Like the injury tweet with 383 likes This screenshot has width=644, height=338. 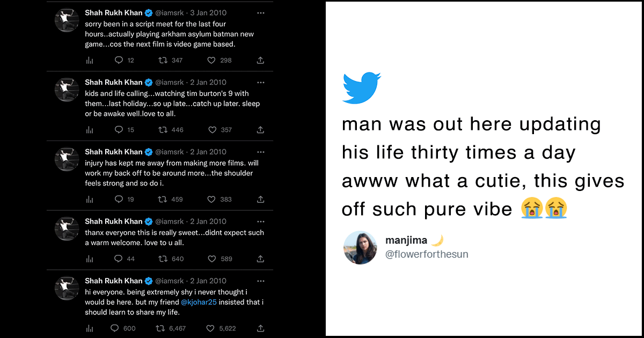coord(212,199)
